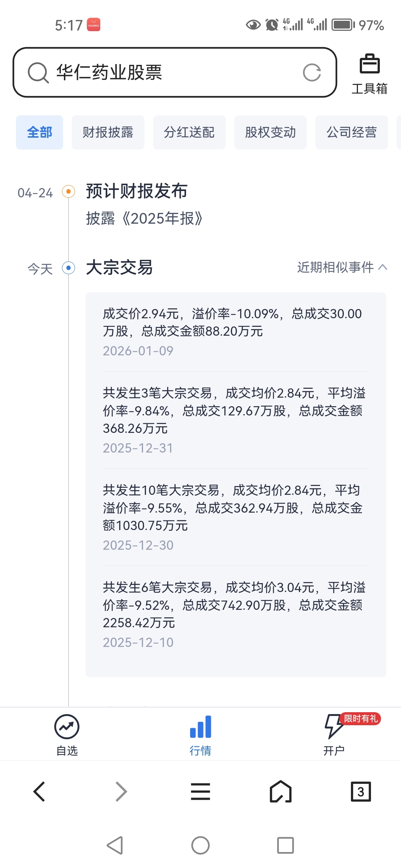Open browser hamburger menu
Viewport: 401px width, 868px height.
point(200,792)
